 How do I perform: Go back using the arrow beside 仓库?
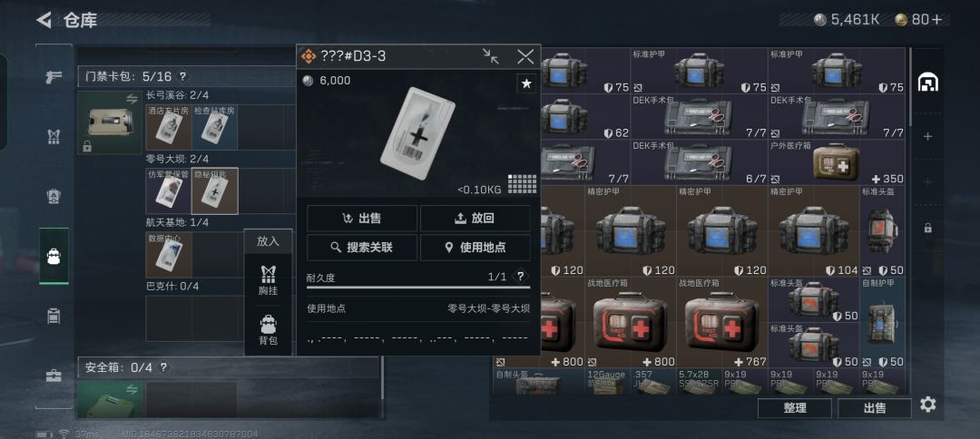coord(44,20)
